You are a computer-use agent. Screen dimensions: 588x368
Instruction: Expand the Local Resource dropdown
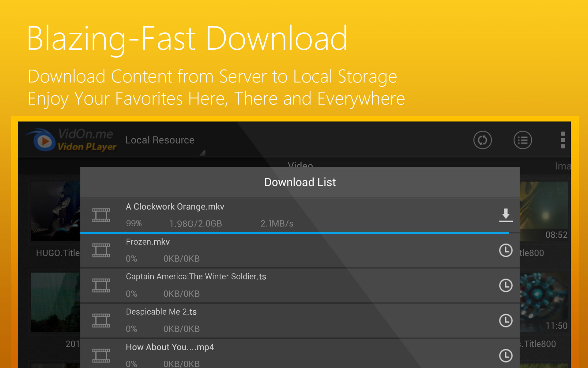[160, 140]
